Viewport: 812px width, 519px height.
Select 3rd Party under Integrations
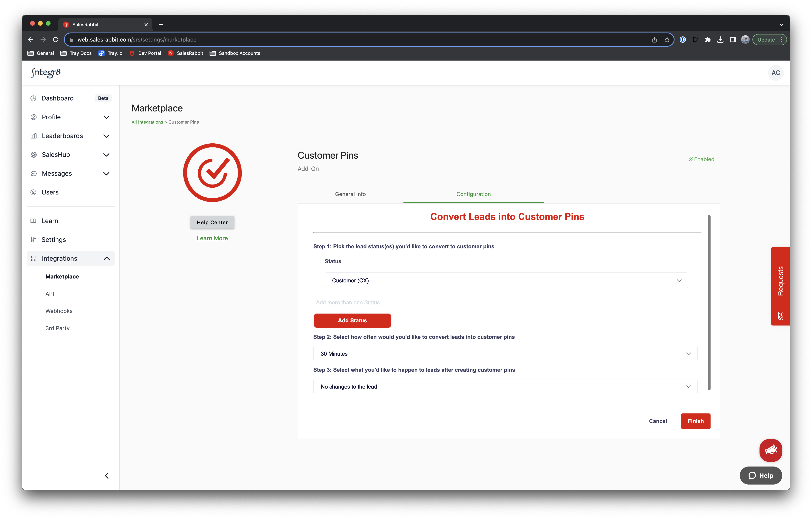[57, 328]
